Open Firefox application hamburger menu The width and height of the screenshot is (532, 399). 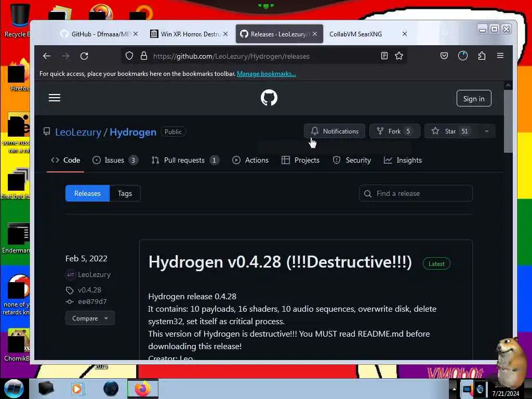coord(500,56)
